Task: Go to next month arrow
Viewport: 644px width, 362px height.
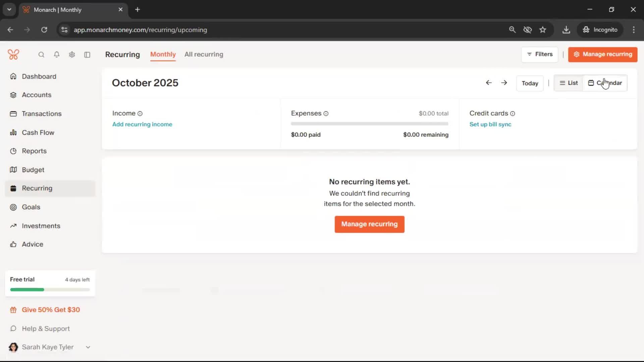Action: pyautogui.click(x=504, y=83)
